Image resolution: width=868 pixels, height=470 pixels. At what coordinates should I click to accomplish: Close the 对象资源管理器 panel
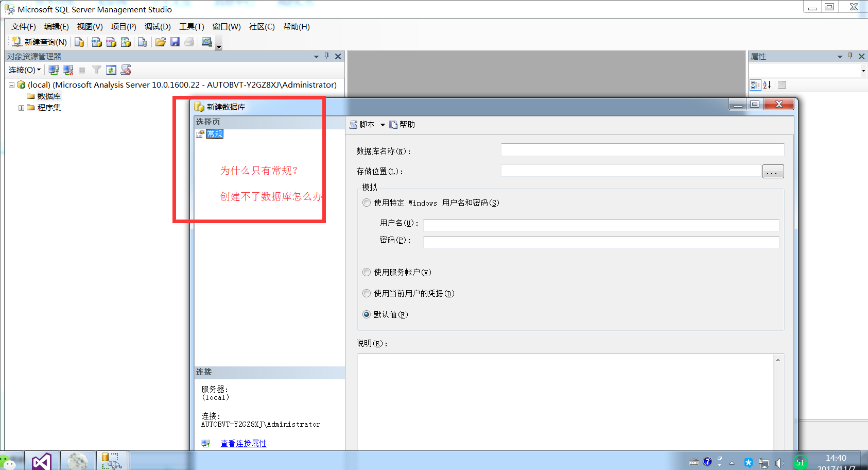click(338, 56)
